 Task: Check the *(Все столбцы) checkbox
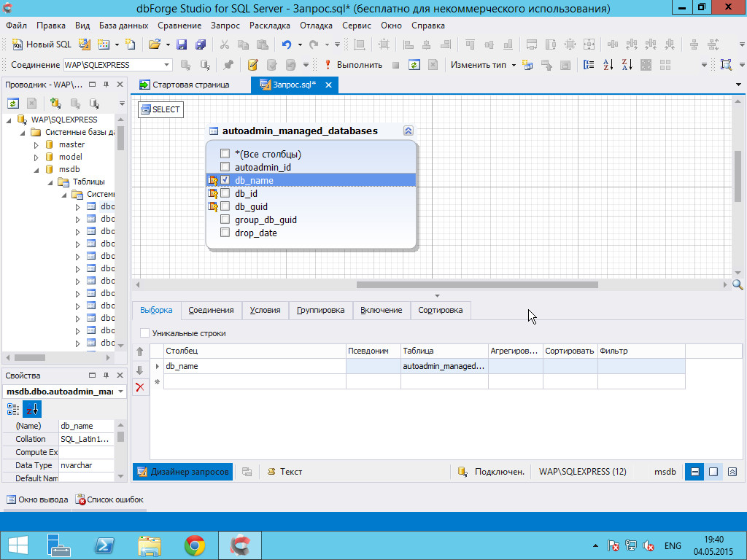pos(225,154)
